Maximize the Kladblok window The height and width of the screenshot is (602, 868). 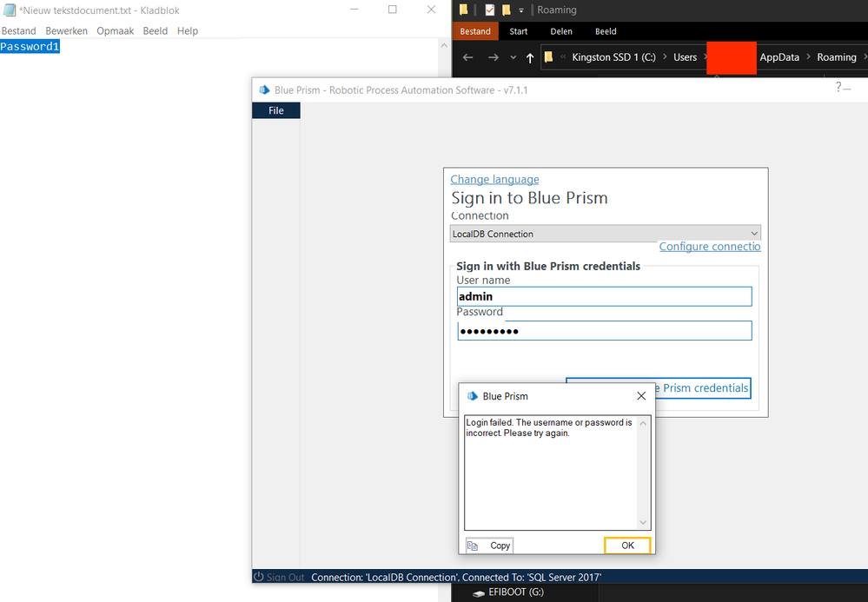coord(393,10)
